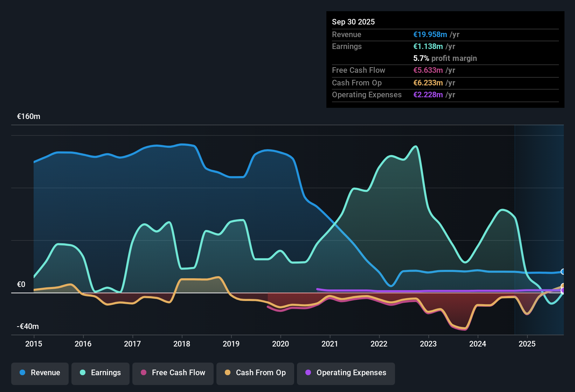Image resolution: width=575 pixels, height=392 pixels.
Task: Toggle the Operating Expenses legend button
Action: point(346,373)
